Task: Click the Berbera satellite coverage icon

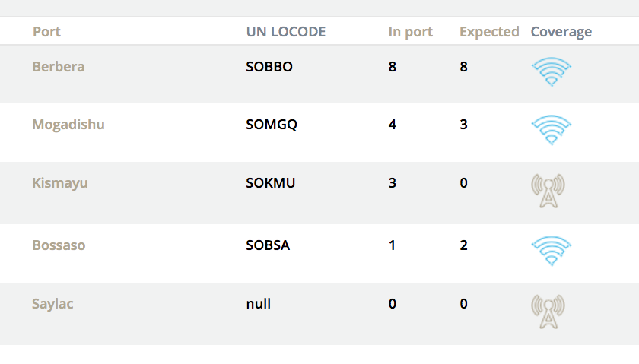Action: (x=551, y=71)
